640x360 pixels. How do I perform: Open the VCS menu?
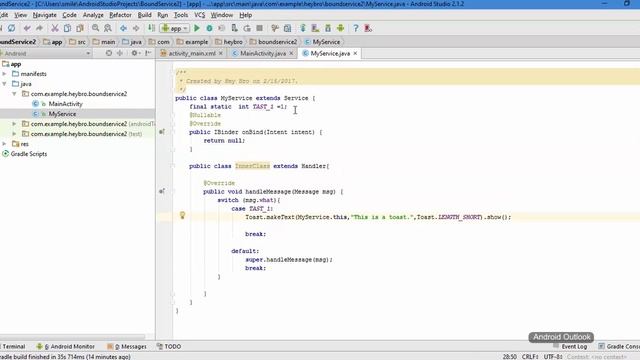click(200, 15)
